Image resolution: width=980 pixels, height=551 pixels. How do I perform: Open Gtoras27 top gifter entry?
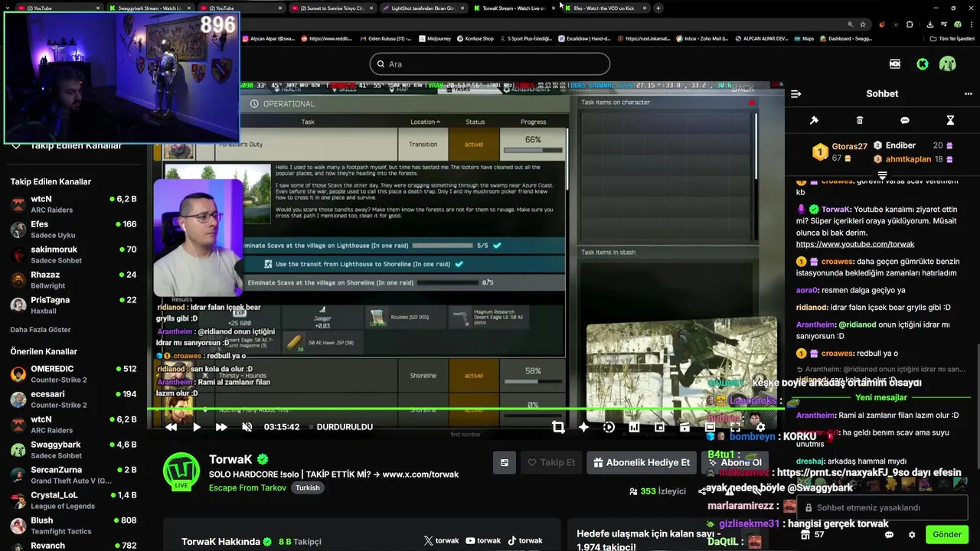point(839,152)
